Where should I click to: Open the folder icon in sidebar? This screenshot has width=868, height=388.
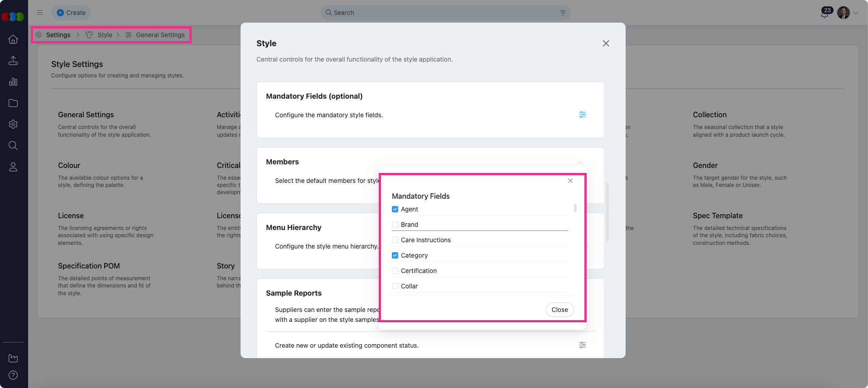(13, 103)
